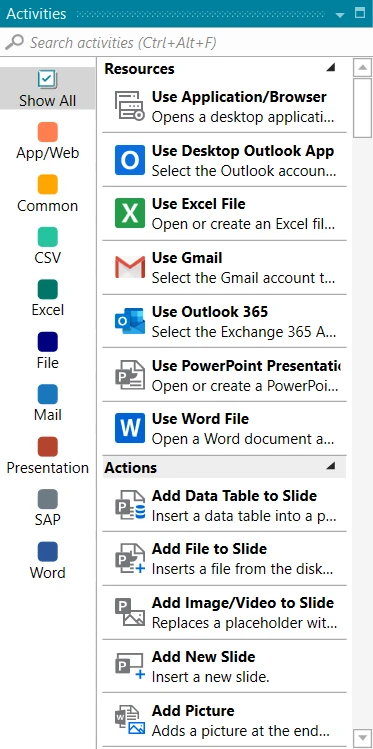Open the Activities panel options dropdown arrow
Image resolution: width=373 pixels, height=749 pixels.
coord(340,15)
